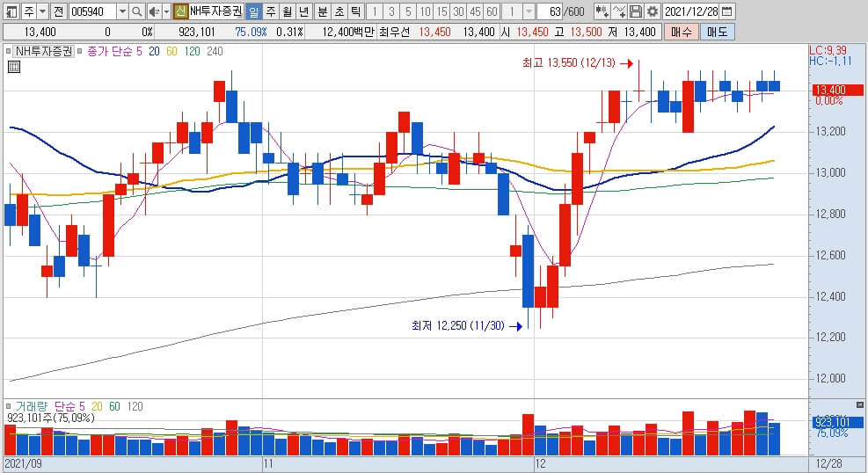Click the add indicator line icon
The width and height of the screenshot is (868, 473).
(619, 11)
